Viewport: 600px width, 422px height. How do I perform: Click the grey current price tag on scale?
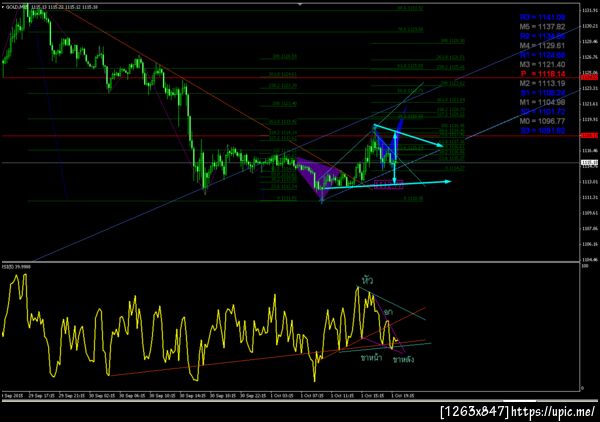pos(589,163)
